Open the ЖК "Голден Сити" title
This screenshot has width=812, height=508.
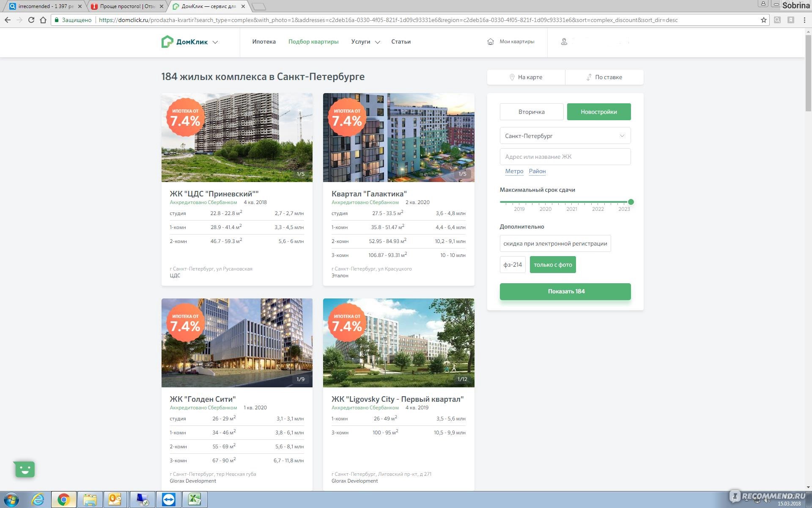coord(203,399)
